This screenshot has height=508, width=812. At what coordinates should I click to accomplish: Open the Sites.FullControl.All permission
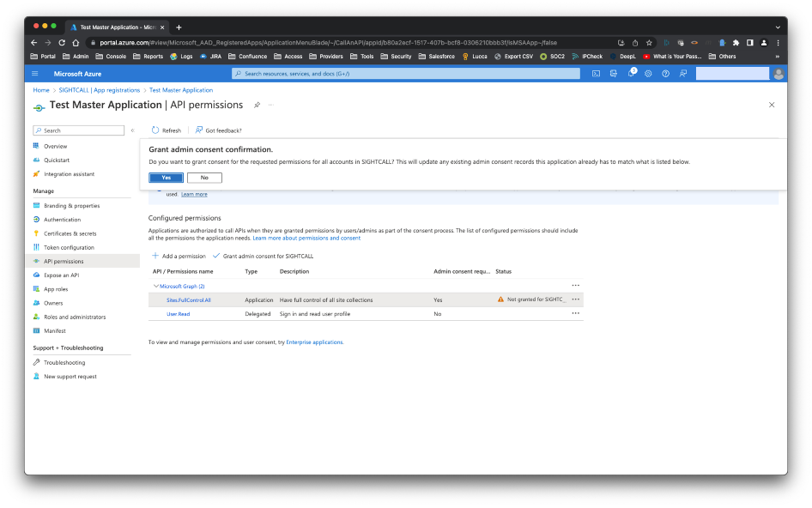coord(189,299)
